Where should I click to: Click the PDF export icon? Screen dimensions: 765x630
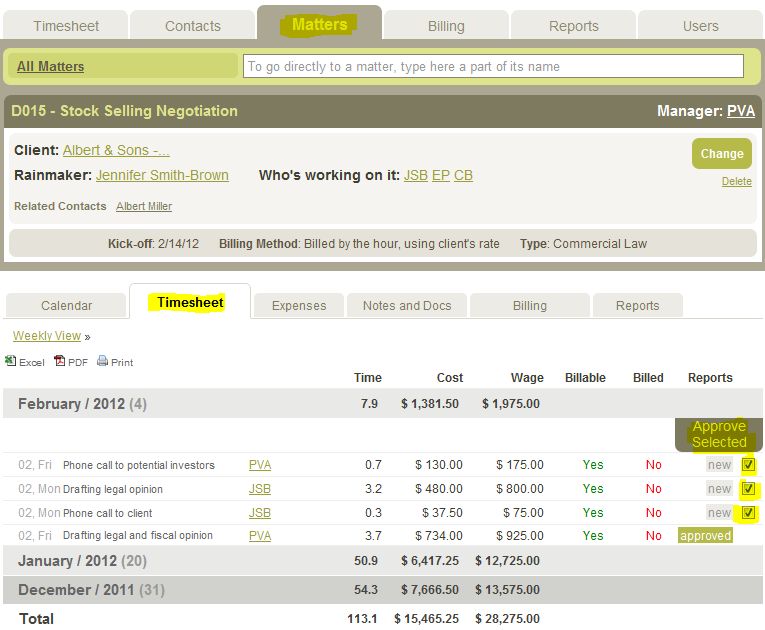tap(60, 362)
